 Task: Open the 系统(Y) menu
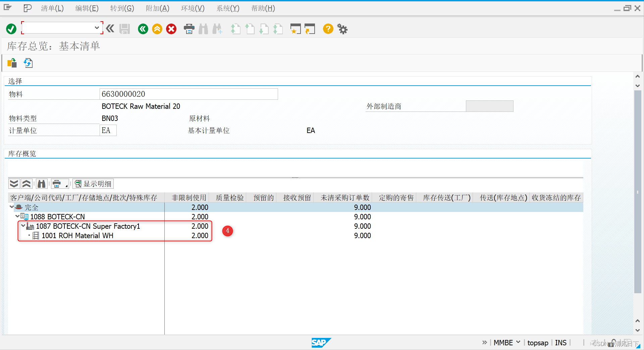coord(228,8)
